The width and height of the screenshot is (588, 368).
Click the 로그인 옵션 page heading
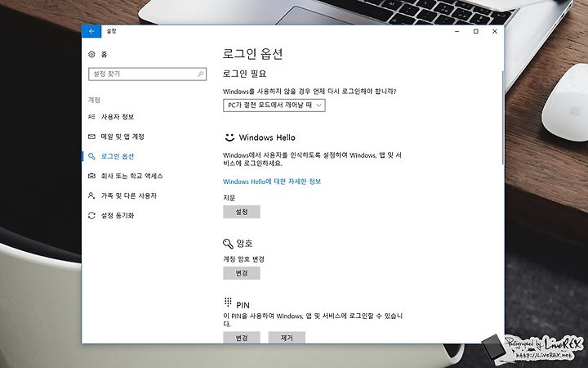(x=252, y=54)
